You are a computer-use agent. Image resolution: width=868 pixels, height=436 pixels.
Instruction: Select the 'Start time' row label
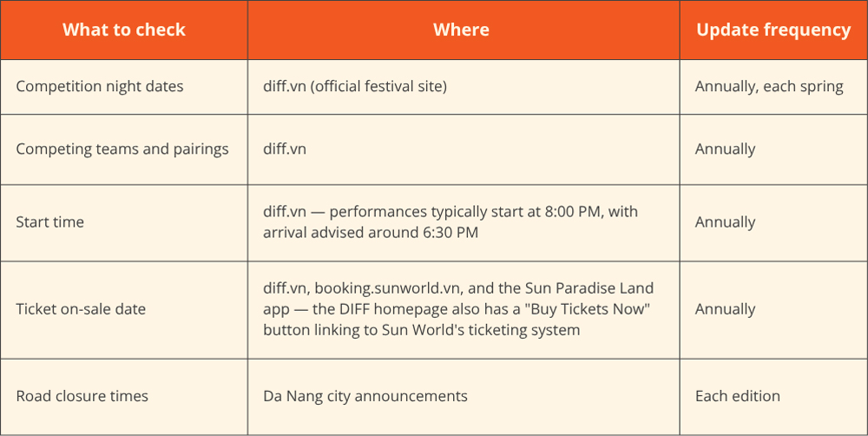[x=49, y=222]
